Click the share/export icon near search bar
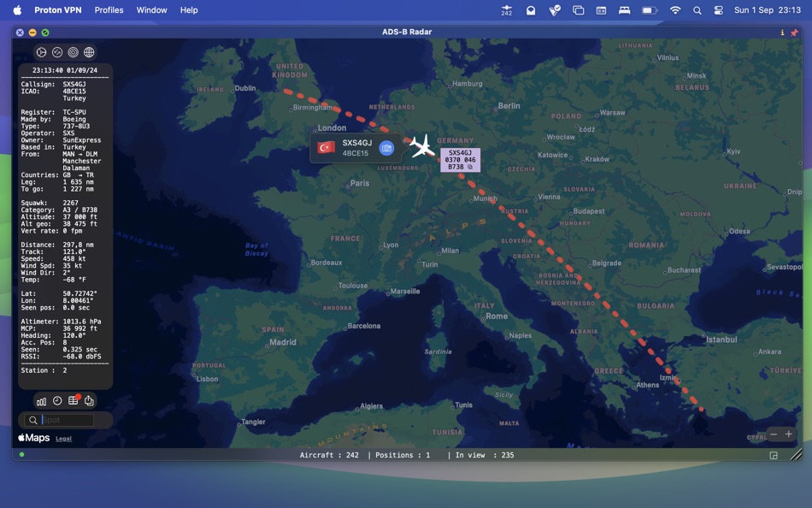Viewport: 812px width, 508px height. (x=89, y=400)
